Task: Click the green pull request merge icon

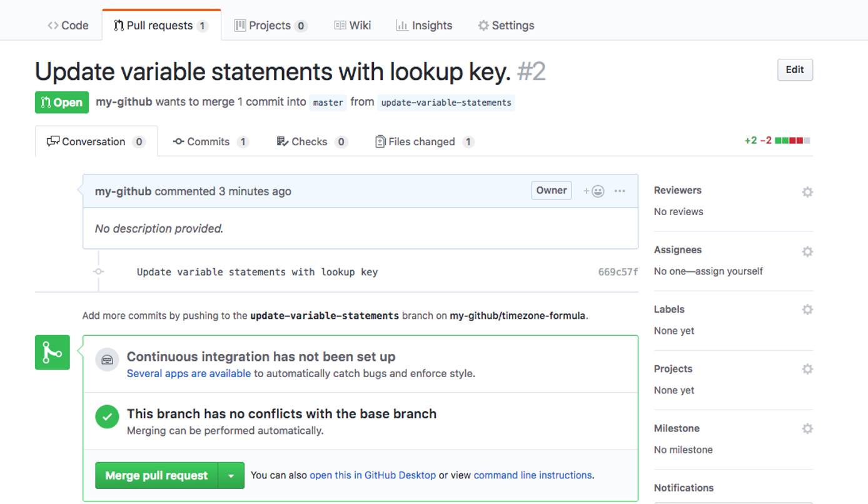Action: click(x=52, y=352)
